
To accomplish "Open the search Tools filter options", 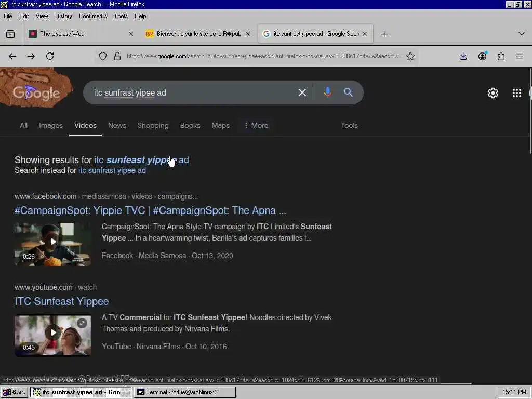I will point(350,126).
